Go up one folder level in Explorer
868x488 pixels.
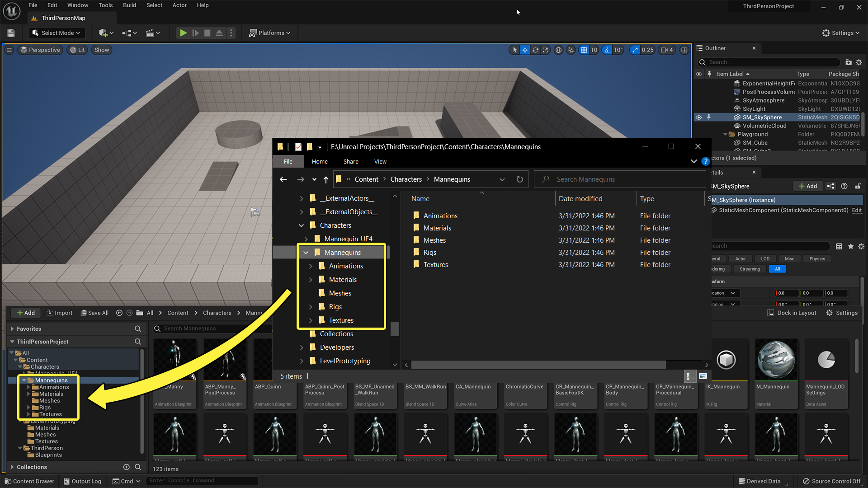point(325,179)
